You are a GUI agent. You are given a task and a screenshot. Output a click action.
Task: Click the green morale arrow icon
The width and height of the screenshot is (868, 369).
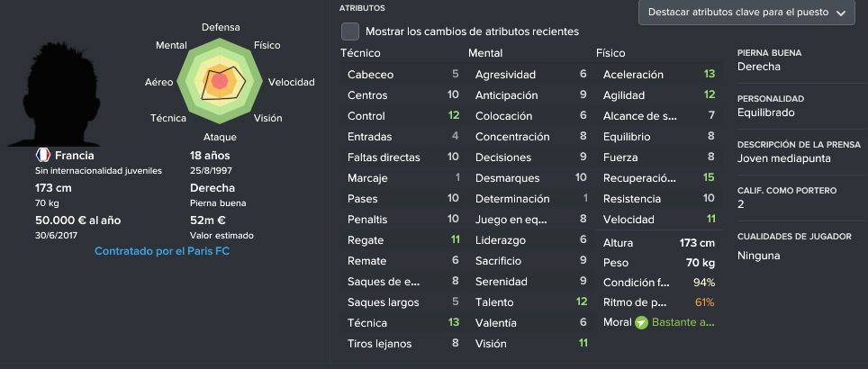pos(642,322)
